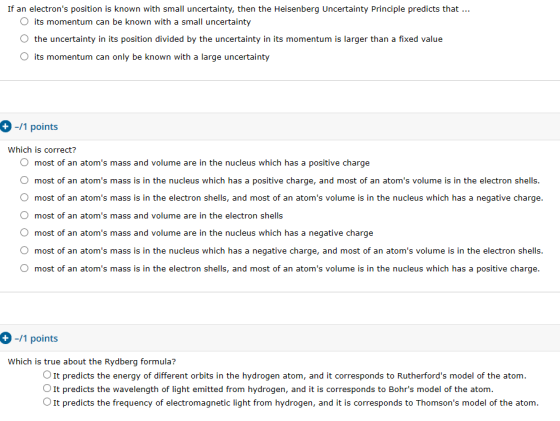Click the 'Which is true about the Rydberg formula?' text
This screenshot has height=421, width=560.
(92, 362)
